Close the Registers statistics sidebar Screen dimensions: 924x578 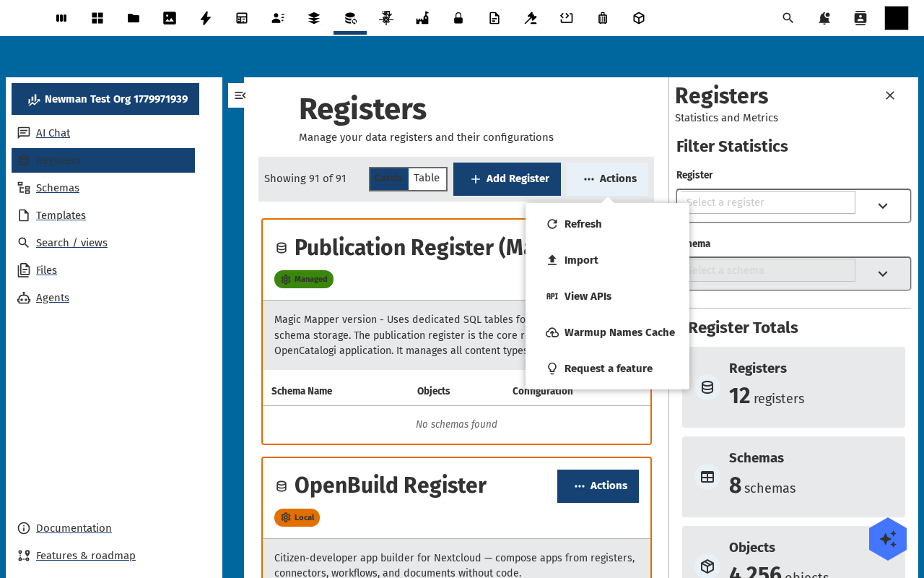(890, 95)
